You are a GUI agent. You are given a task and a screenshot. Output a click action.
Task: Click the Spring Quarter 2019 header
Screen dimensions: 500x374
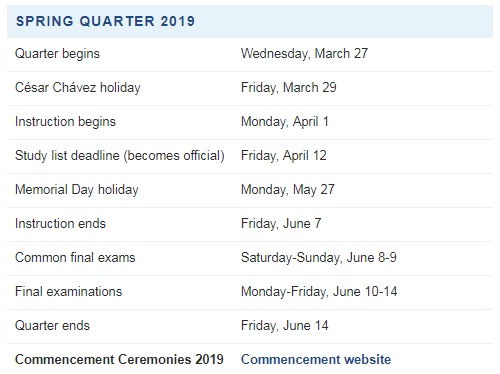click(105, 21)
